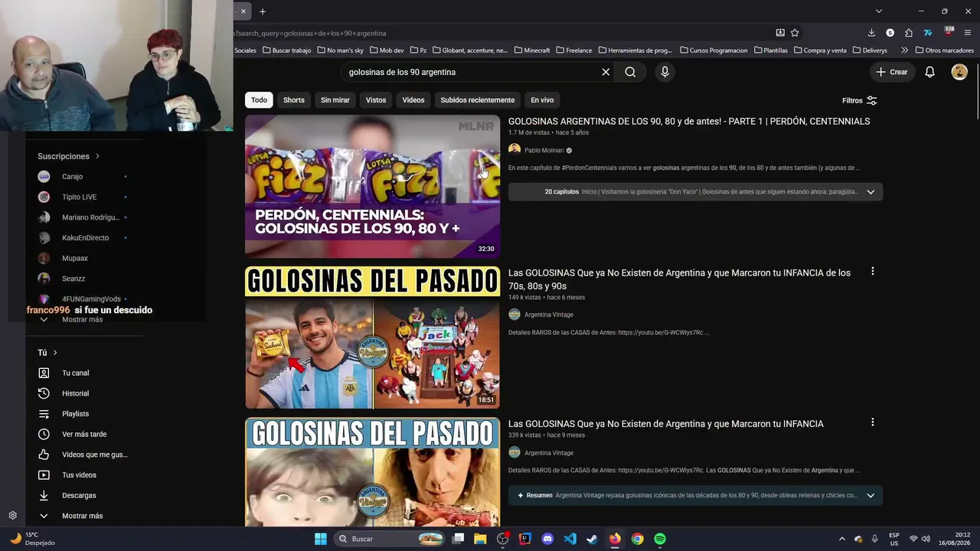Click the YouTube search input field

(x=471, y=72)
